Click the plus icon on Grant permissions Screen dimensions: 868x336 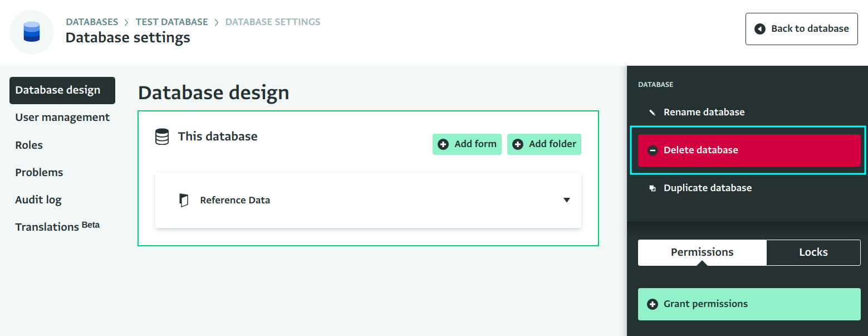click(653, 304)
